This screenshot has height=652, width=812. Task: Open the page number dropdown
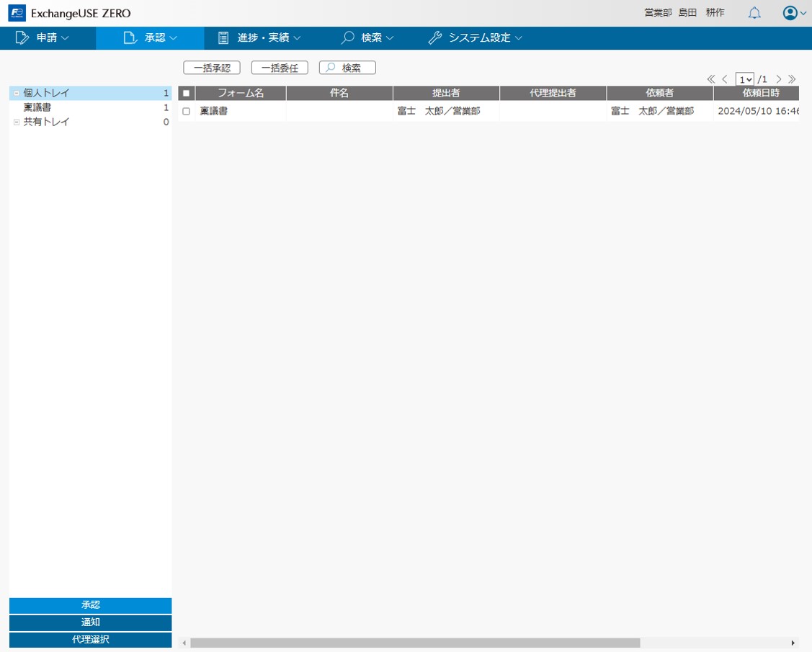(x=745, y=79)
